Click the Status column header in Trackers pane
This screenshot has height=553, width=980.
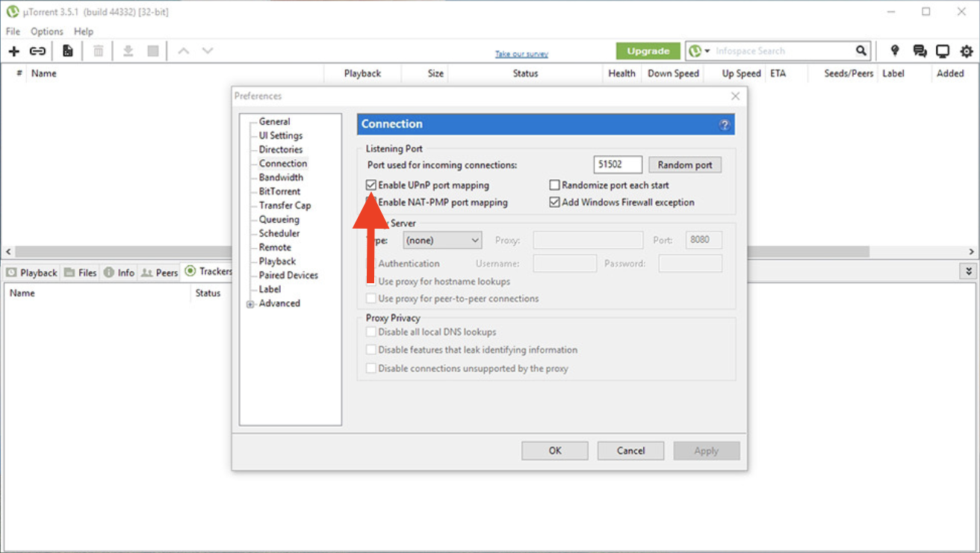pyautogui.click(x=208, y=293)
